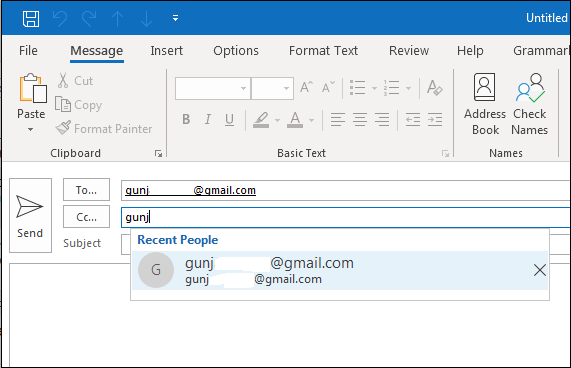Open the Basic Text dialog launcher
This screenshot has height=368, width=571.
click(x=445, y=153)
